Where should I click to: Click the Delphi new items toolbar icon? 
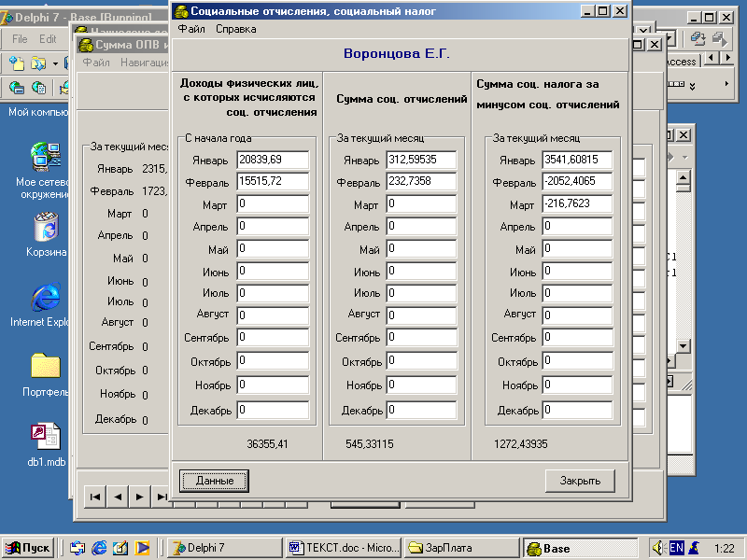(17, 63)
